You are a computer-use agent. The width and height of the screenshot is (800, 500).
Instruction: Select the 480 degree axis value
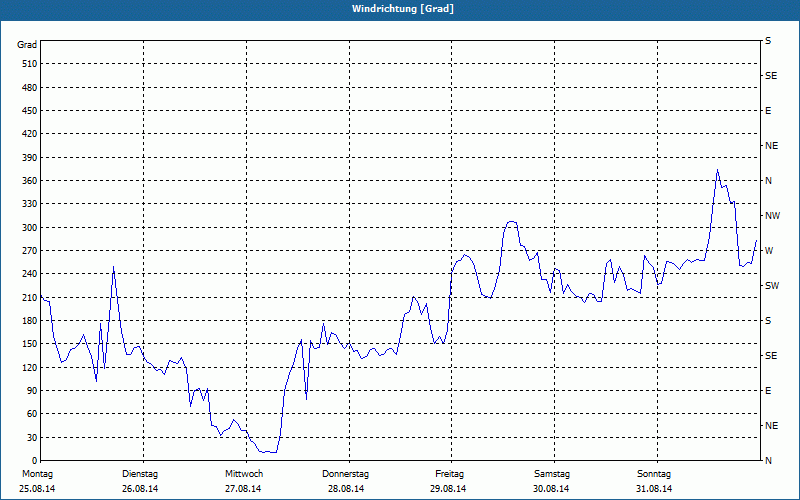pos(30,88)
